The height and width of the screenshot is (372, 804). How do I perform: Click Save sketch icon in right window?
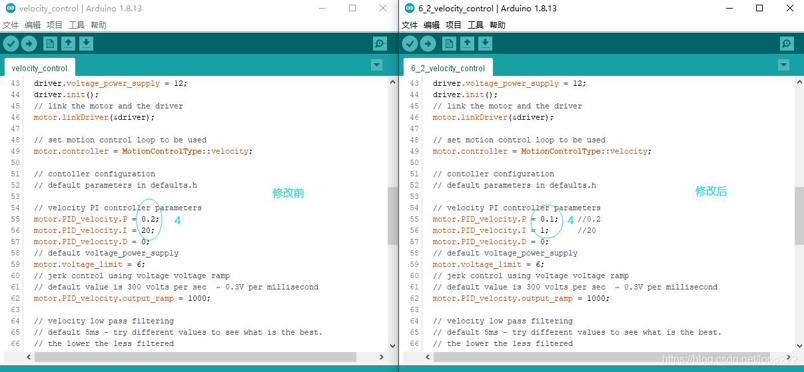pos(485,44)
